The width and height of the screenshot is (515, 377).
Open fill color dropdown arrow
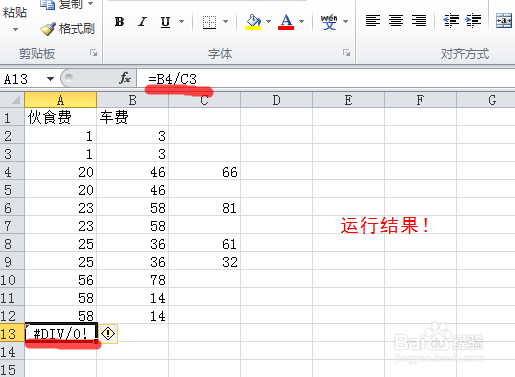(269, 22)
